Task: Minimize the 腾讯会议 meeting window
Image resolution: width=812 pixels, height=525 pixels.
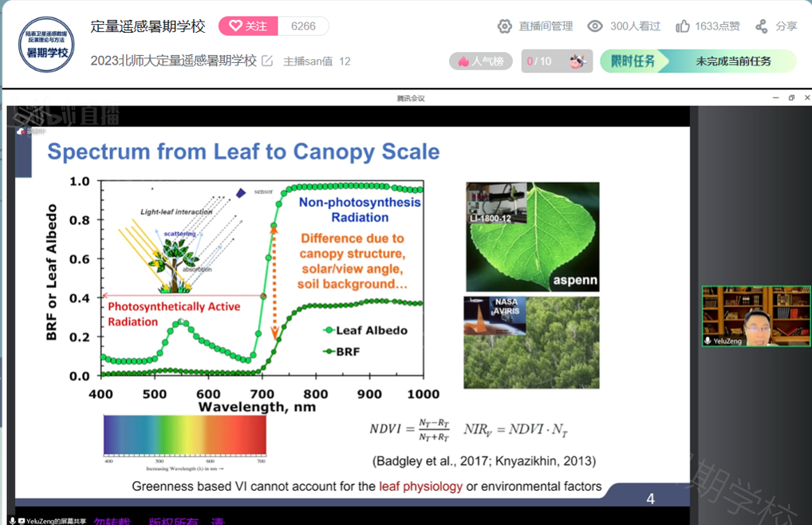Action: coord(775,98)
